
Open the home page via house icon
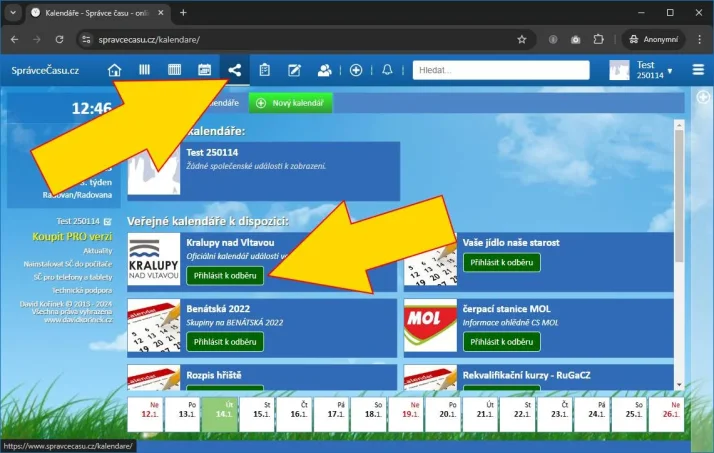tap(115, 70)
